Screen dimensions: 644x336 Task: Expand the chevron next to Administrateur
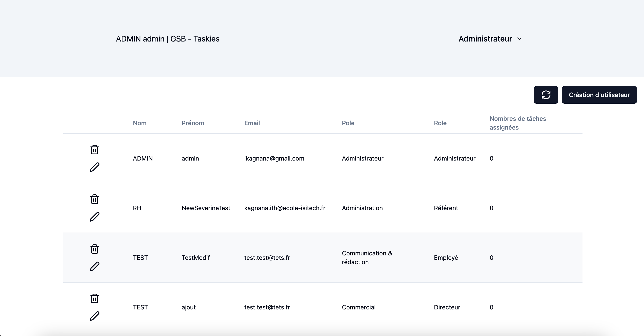click(519, 39)
